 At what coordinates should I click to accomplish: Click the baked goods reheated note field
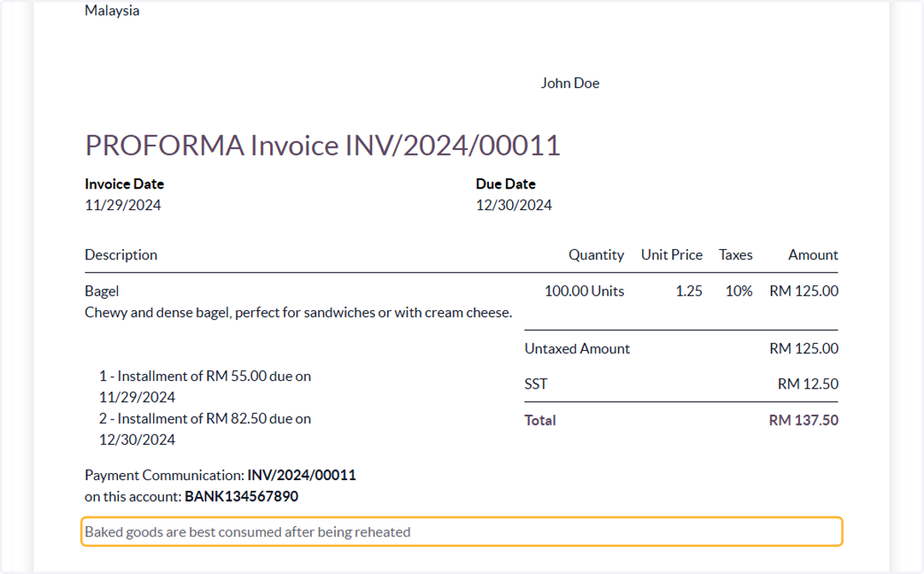(462, 532)
